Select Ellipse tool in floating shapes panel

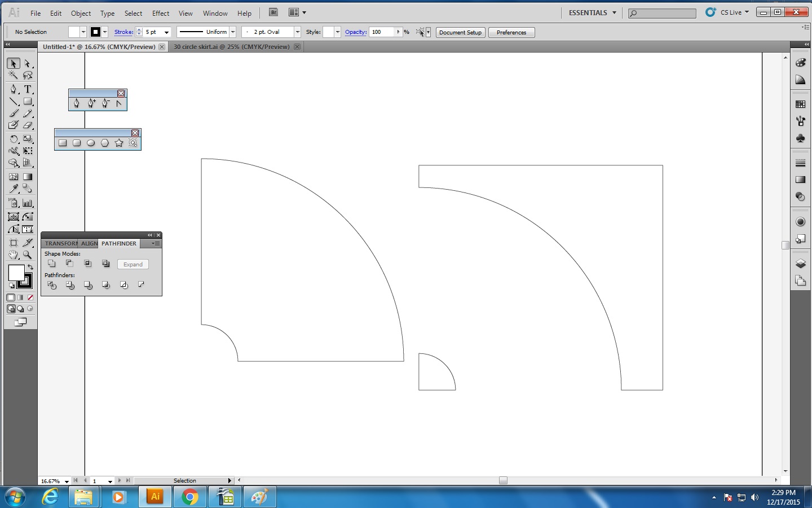91,143
